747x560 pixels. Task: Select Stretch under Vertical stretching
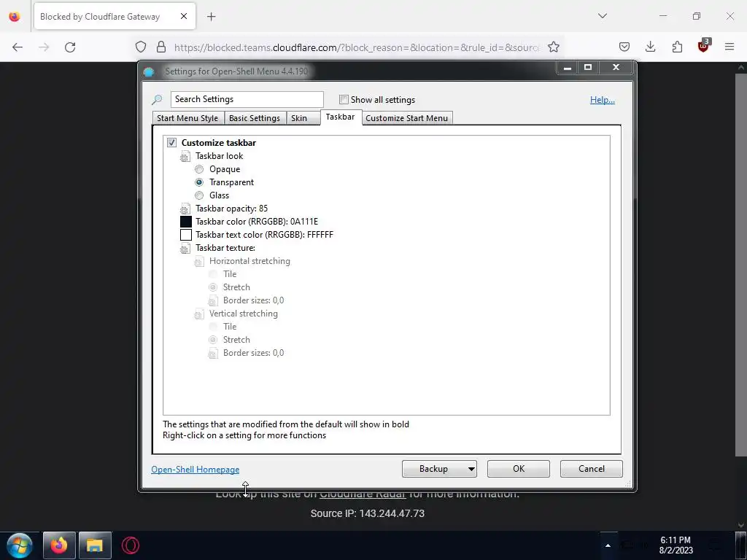[x=213, y=340]
